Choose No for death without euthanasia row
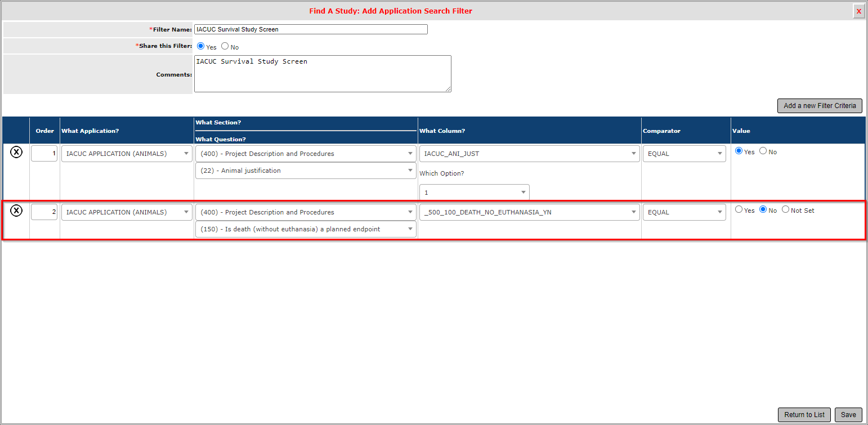The image size is (868, 425). coord(763,209)
